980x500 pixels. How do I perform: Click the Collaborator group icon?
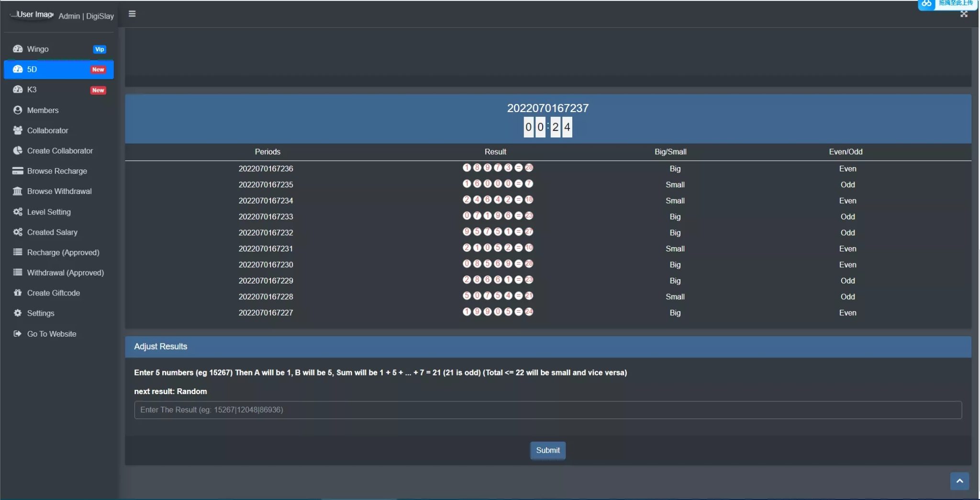pos(18,130)
